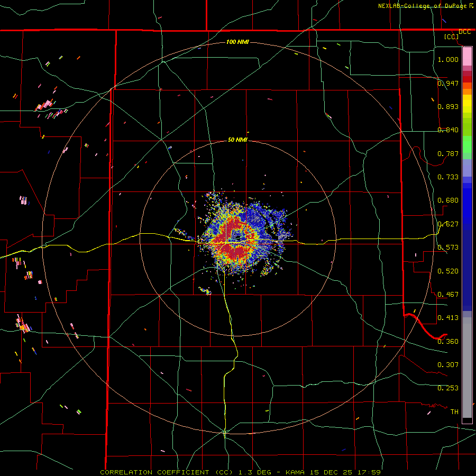The image size is (476, 476).
Task: Click the 0.253 scale value
Action: click(x=448, y=388)
